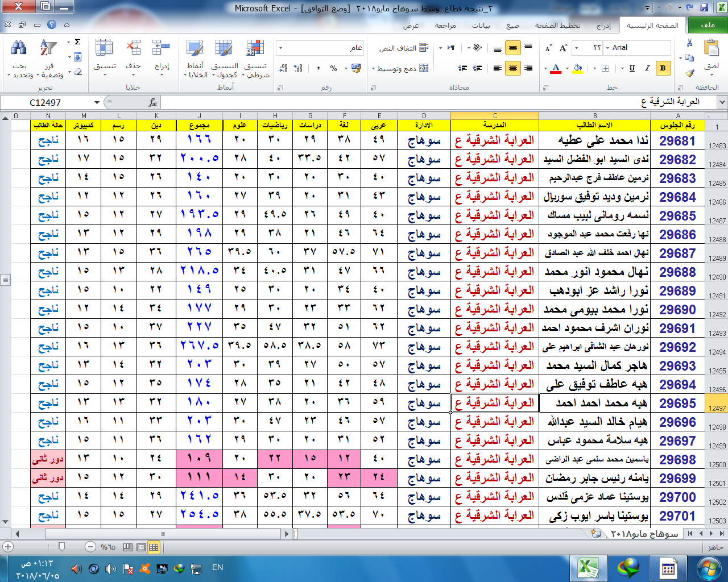Click the zoom out minus button
Screen dimensions: 728x582
[x=90, y=547]
